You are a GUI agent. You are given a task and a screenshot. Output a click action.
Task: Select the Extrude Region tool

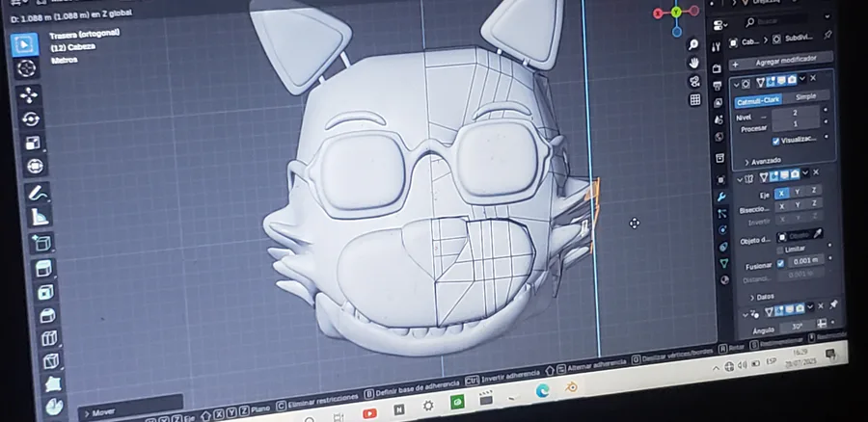point(43,269)
